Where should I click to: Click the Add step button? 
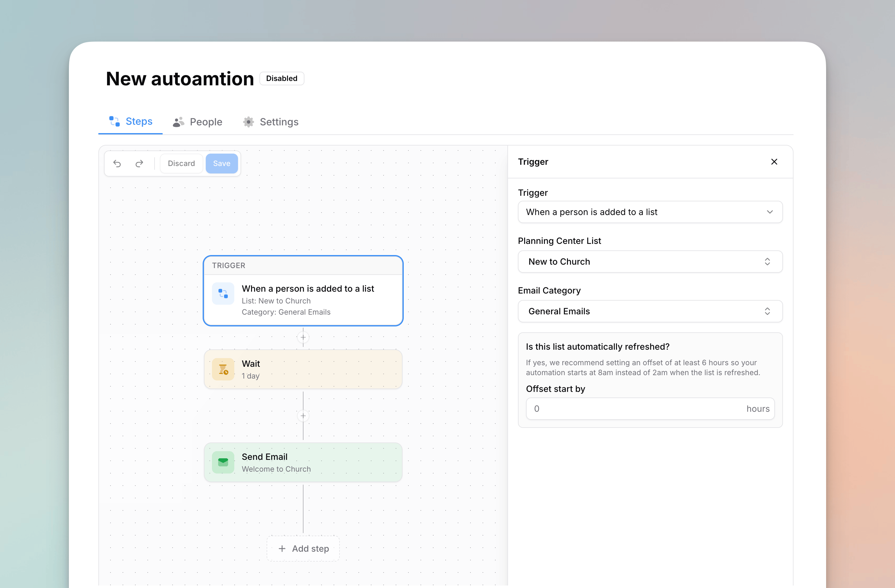point(303,549)
